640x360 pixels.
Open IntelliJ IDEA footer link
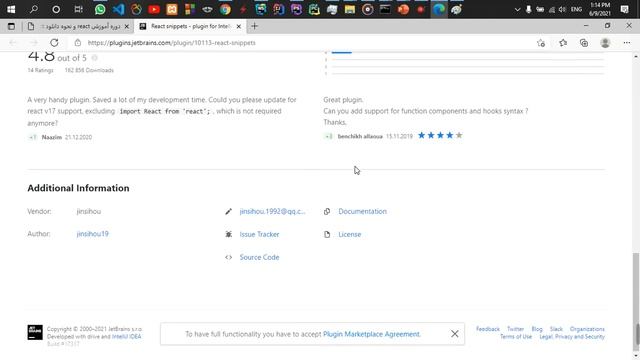tap(127, 336)
